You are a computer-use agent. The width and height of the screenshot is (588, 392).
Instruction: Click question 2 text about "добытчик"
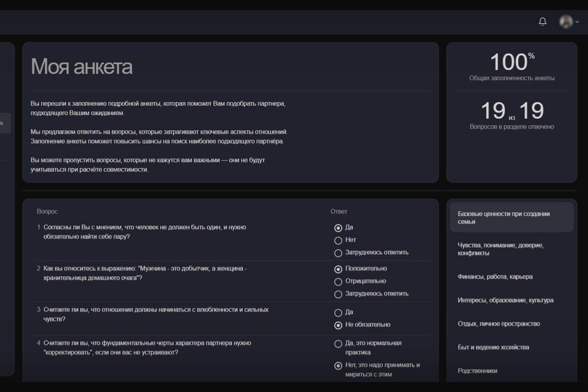(x=145, y=273)
